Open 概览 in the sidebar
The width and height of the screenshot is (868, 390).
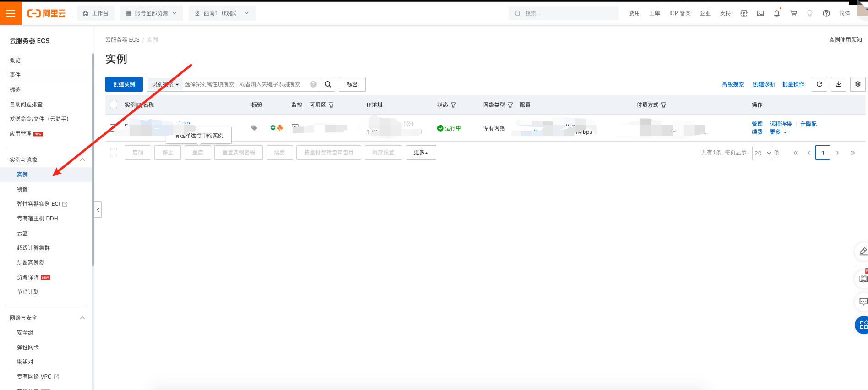coord(15,60)
